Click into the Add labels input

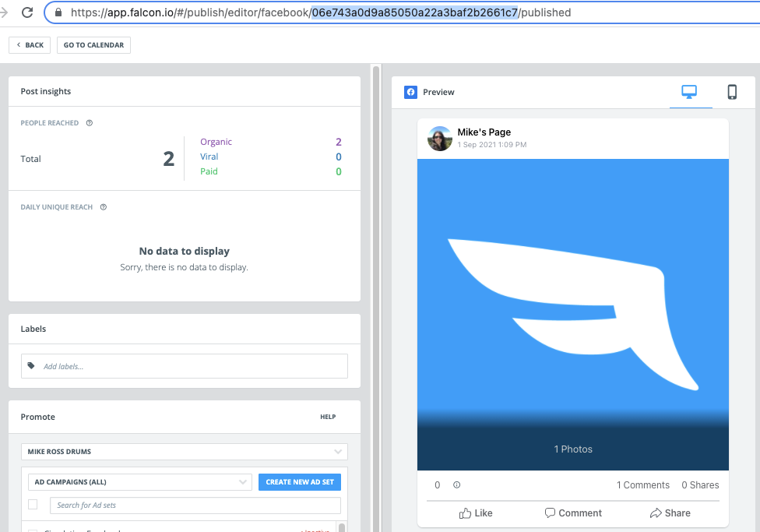click(x=185, y=366)
